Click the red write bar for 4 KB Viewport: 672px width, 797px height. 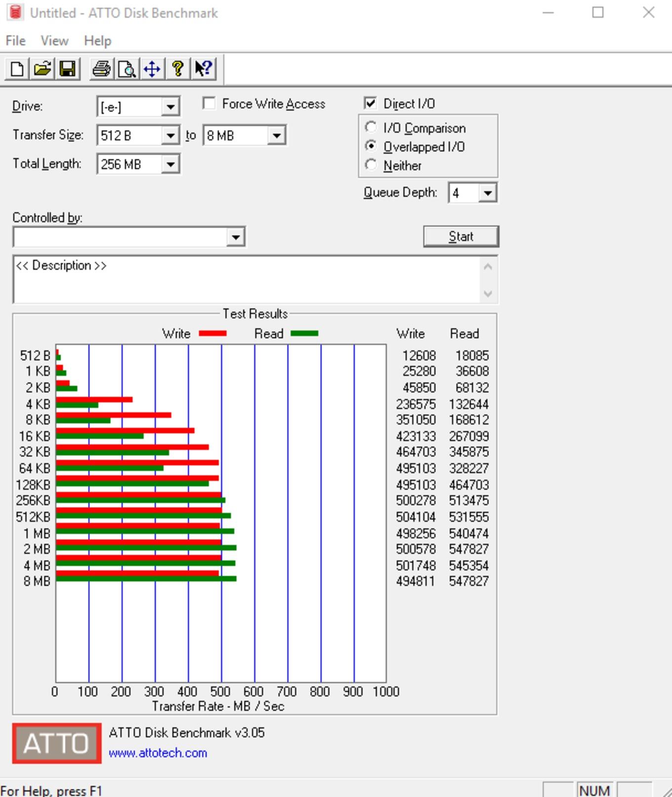point(94,399)
